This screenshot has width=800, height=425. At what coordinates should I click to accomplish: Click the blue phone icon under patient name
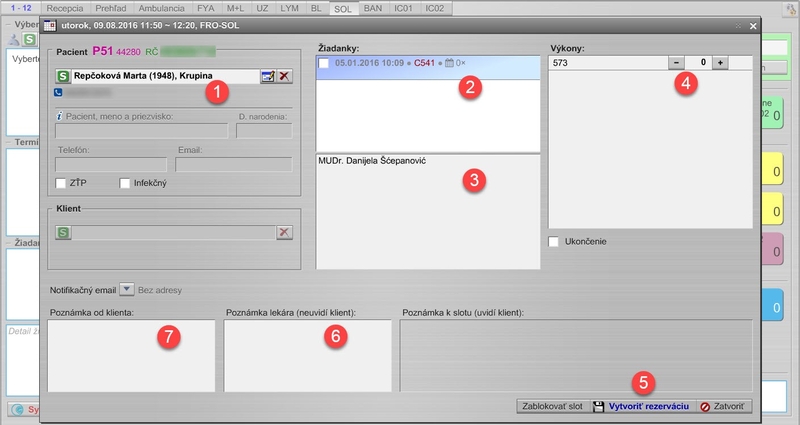(58, 91)
